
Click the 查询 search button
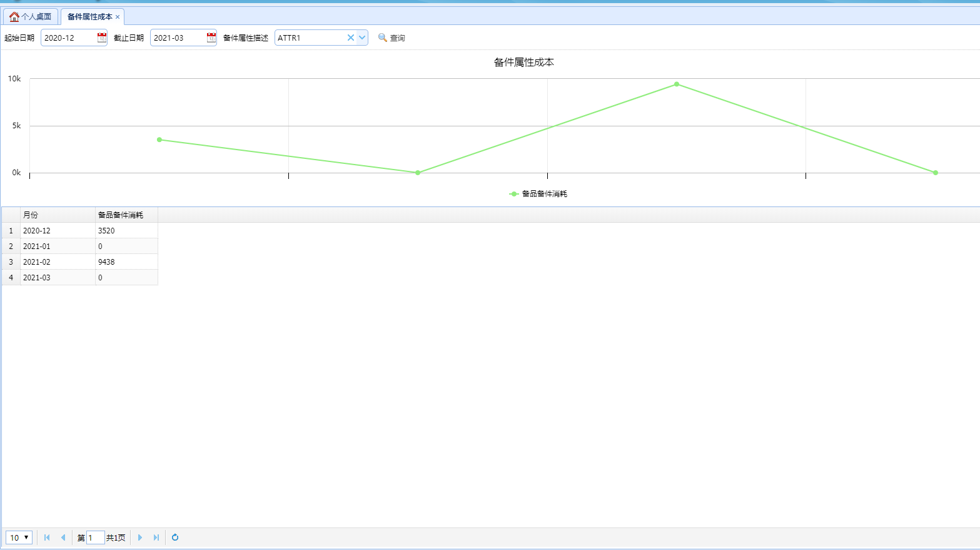(391, 38)
